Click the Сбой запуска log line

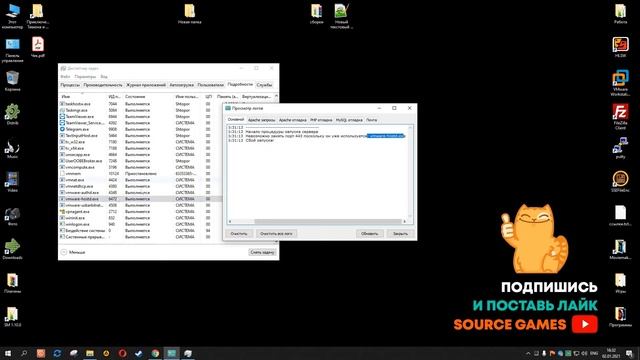[260, 140]
